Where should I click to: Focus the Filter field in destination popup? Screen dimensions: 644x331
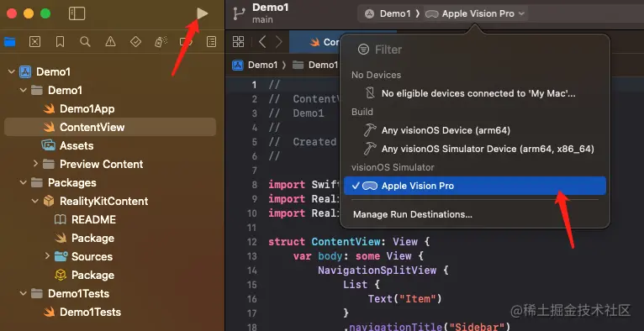coord(475,50)
